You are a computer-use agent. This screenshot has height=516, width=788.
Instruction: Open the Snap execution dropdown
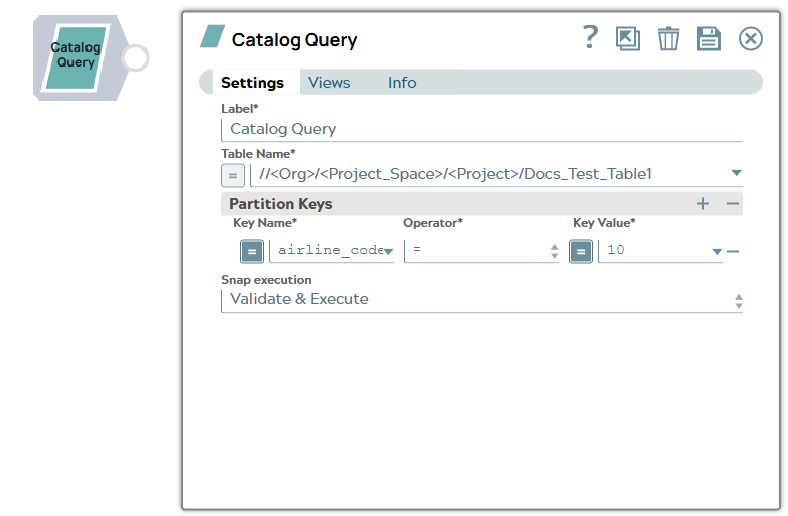tap(738, 300)
